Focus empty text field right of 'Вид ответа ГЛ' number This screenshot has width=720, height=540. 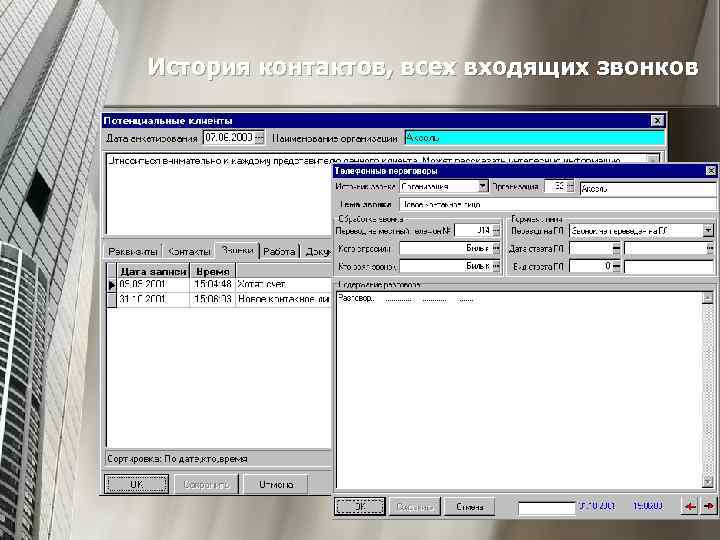(x=669, y=266)
